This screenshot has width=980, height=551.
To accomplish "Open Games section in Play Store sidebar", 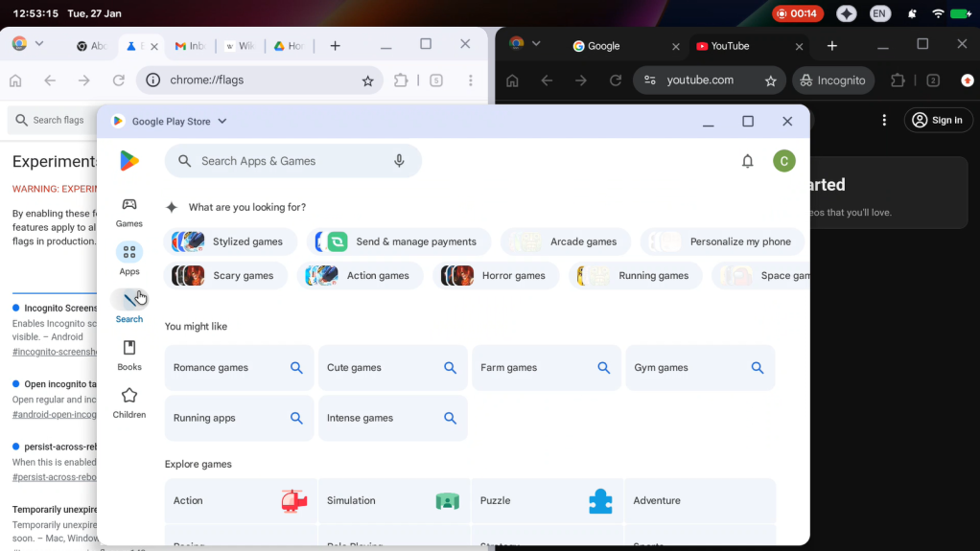I will click(x=129, y=212).
